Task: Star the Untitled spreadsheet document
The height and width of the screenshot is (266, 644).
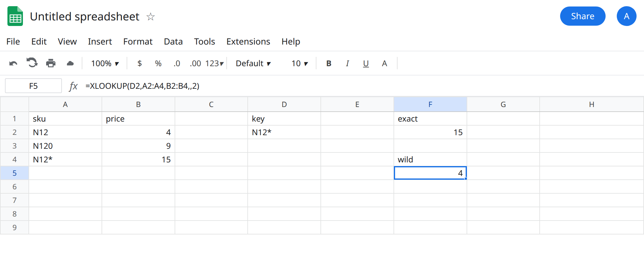Action: click(x=150, y=16)
